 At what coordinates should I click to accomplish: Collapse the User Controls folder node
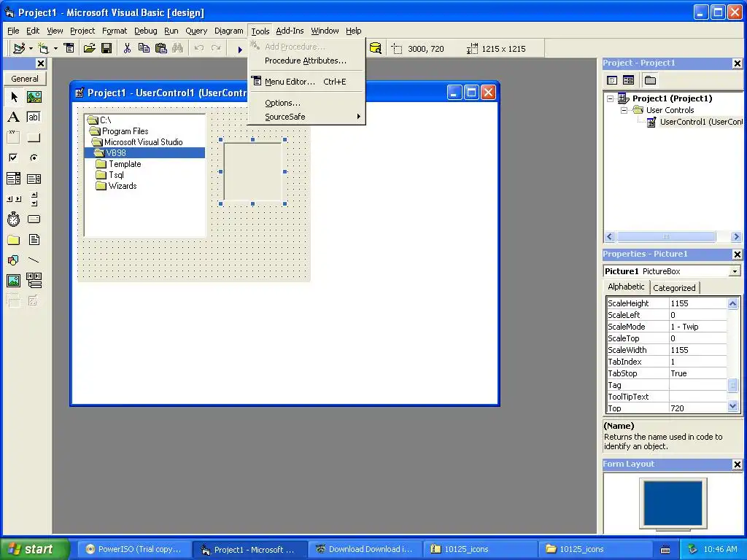[x=624, y=110]
